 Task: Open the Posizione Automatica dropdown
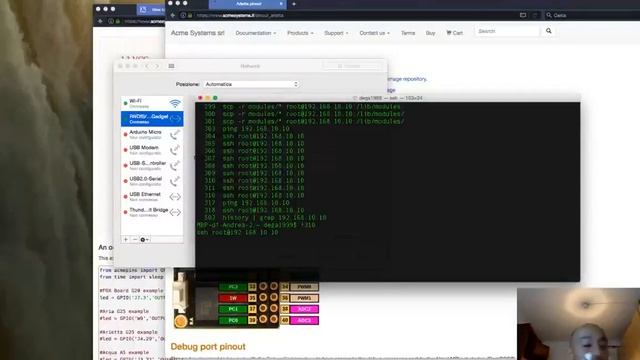(251, 84)
